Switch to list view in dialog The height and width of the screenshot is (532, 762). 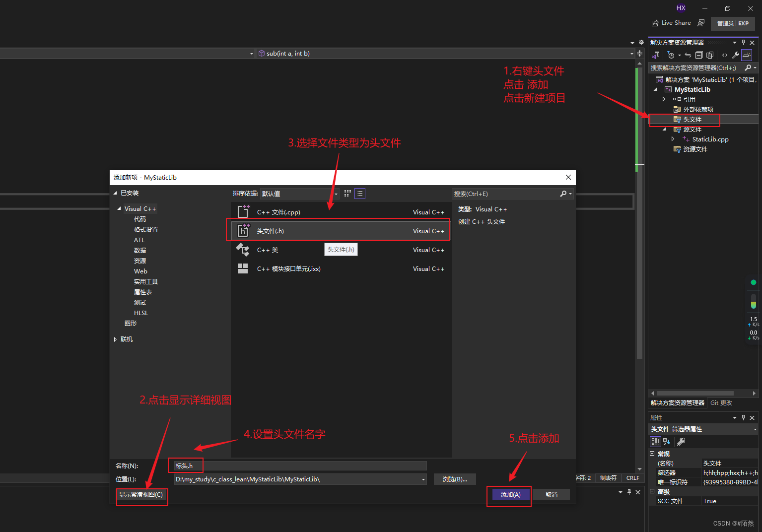[360, 194]
